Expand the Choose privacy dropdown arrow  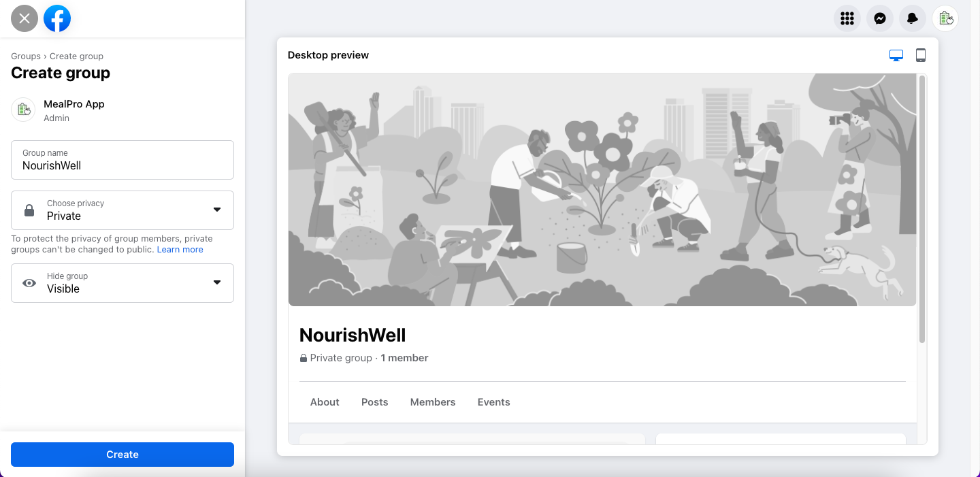(x=217, y=210)
